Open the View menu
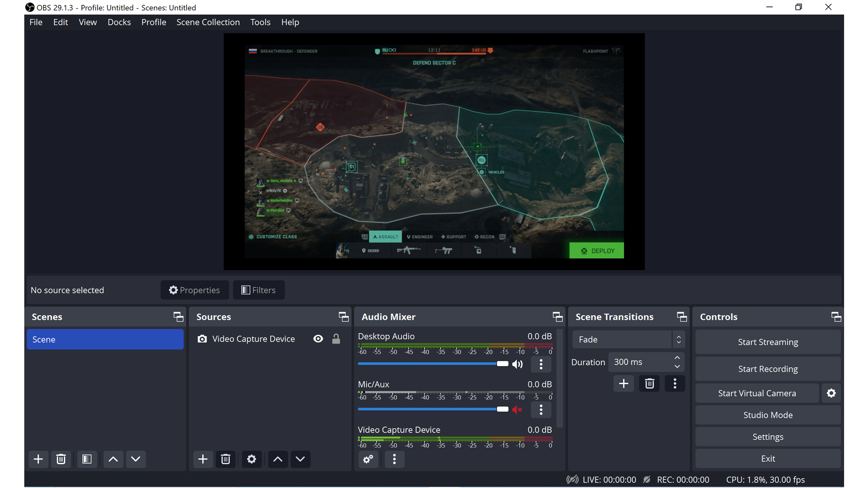Screen dimensions: 868x488 tap(87, 22)
